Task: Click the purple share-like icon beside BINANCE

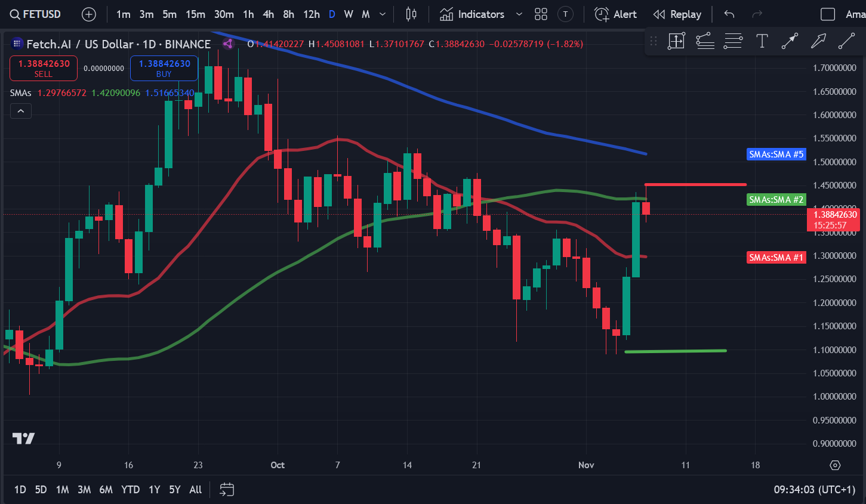Action: tap(228, 44)
